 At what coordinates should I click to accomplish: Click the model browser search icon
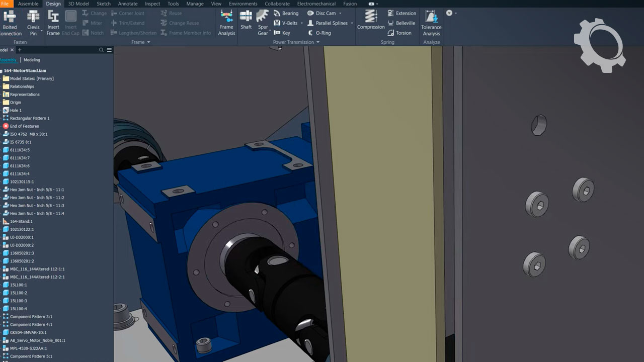(101, 50)
